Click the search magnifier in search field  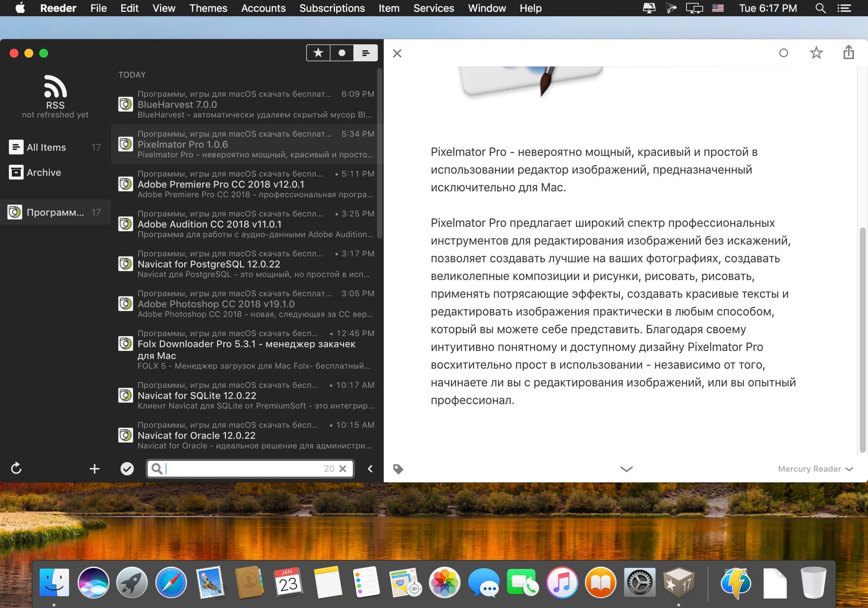[157, 469]
